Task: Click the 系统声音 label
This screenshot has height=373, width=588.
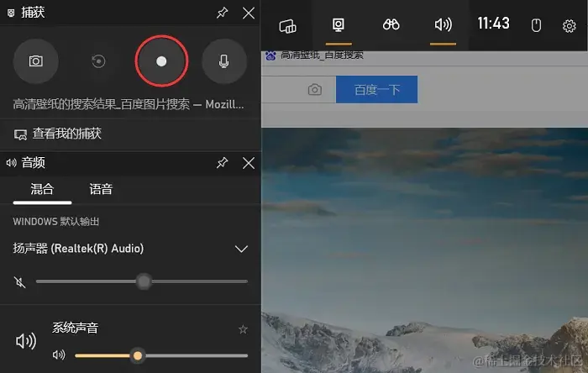Action: click(x=75, y=328)
